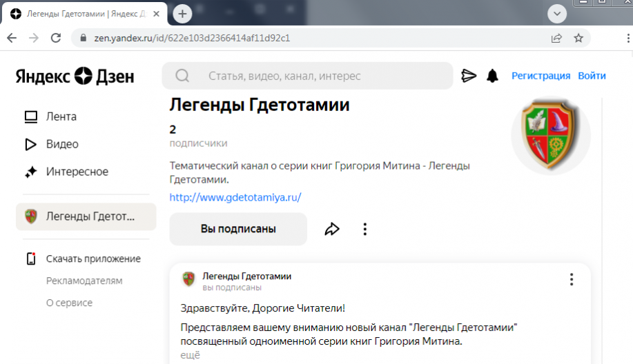Select the Легенды Гдетотамии browser tab
The image size is (633, 364).
[85, 14]
